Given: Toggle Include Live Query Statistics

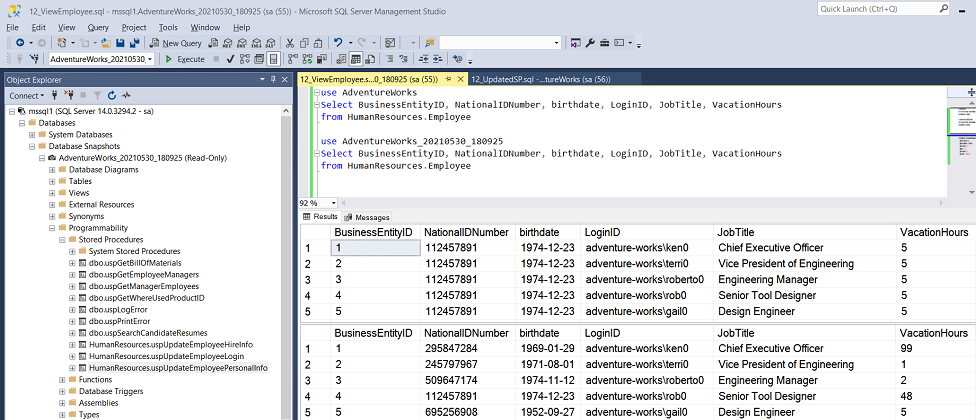Looking at the screenshot, I should click(306, 59).
